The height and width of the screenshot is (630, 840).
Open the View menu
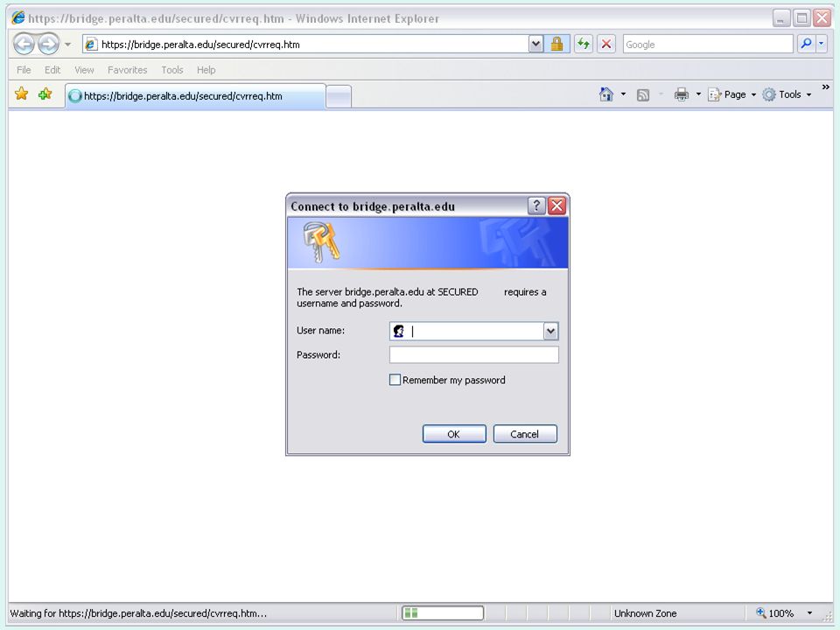pos(84,70)
